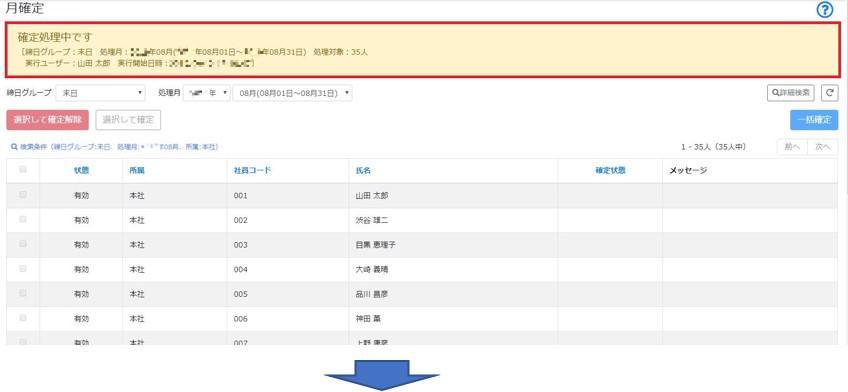
Task: Click the name 品川 昌彦
Action: click(372, 294)
